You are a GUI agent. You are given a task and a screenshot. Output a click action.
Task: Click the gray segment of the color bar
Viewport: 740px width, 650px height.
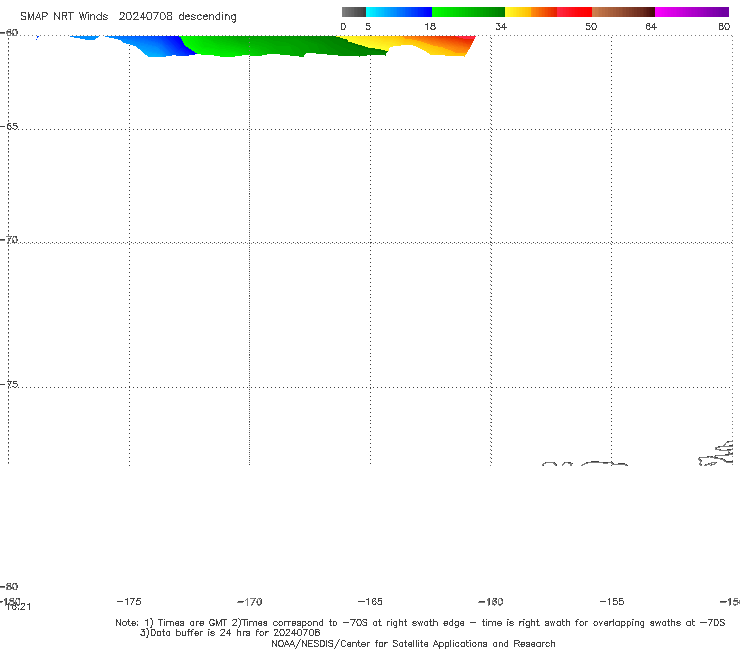click(x=353, y=12)
